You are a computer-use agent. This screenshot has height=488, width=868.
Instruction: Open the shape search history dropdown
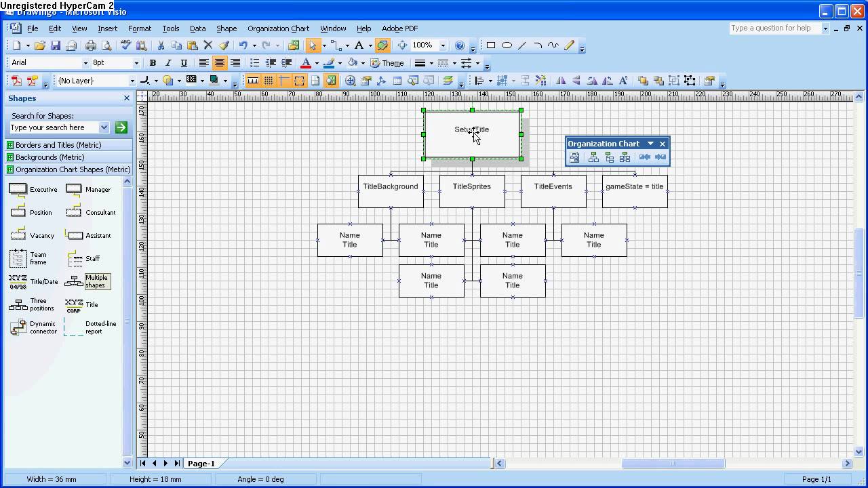(x=104, y=127)
